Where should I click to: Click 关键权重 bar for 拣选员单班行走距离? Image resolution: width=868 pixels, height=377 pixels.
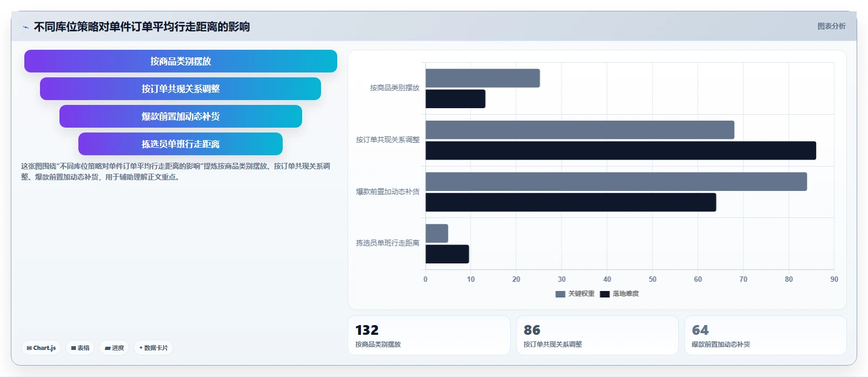pyautogui.click(x=437, y=234)
